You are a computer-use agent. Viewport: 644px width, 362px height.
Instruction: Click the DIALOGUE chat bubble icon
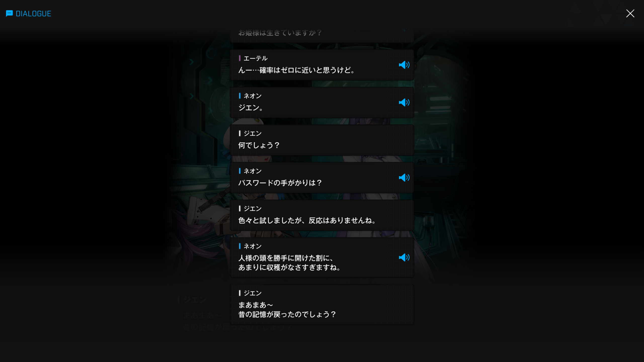9,13
